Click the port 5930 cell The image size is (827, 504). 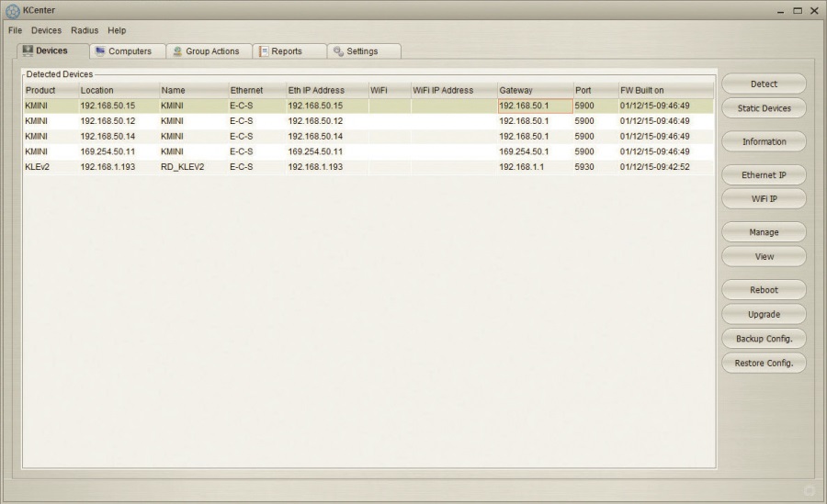click(x=596, y=166)
